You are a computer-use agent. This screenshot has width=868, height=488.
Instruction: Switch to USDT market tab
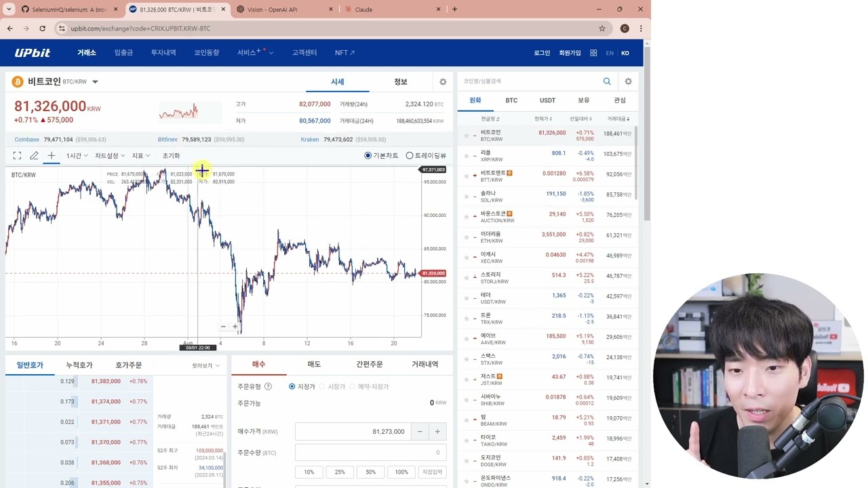click(547, 100)
